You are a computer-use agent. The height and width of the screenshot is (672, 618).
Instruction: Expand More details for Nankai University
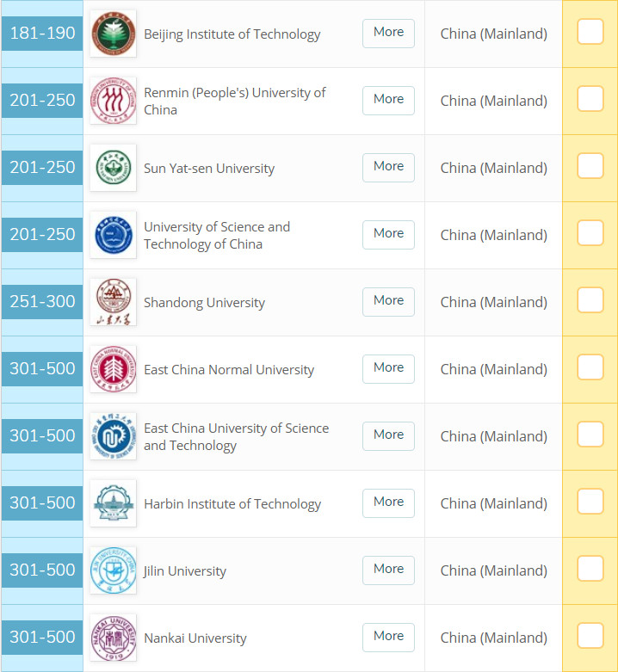pyautogui.click(x=388, y=637)
